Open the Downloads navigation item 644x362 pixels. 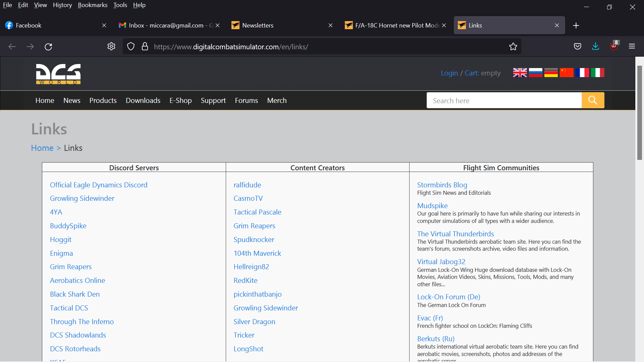(x=143, y=101)
